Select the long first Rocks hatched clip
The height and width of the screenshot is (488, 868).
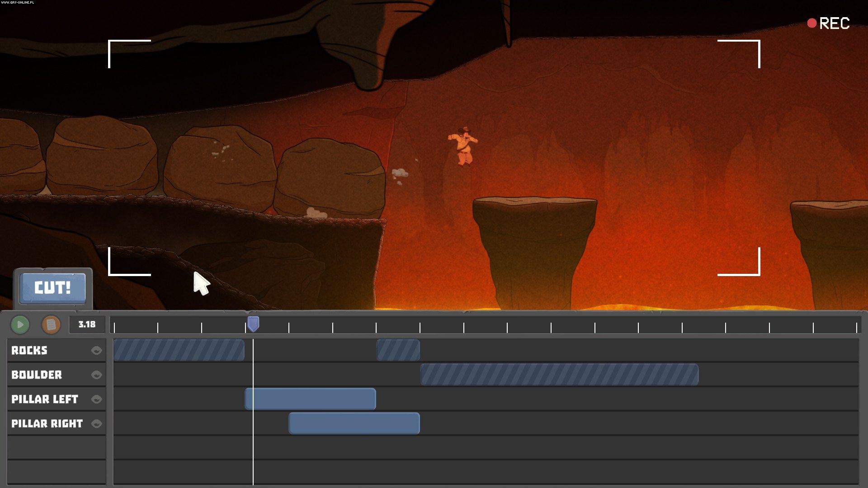pyautogui.click(x=179, y=350)
